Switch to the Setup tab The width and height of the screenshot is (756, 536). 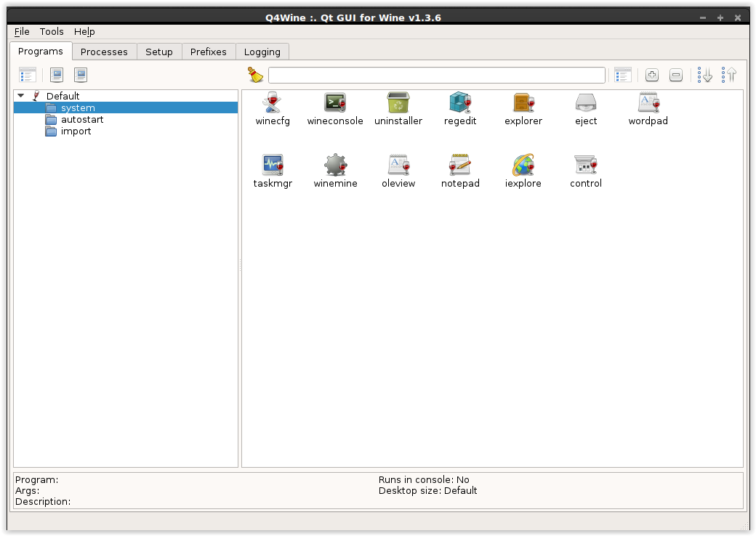[x=159, y=52]
